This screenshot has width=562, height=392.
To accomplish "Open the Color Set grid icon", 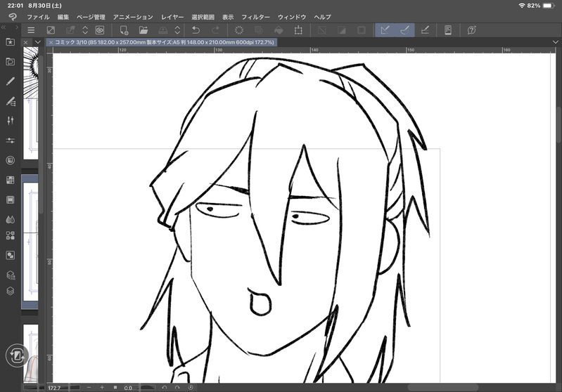I will click(x=11, y=180).
